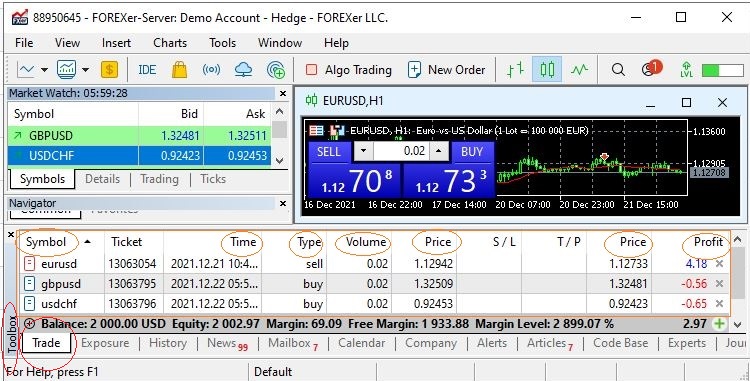Open the Market shopping bag icon

tap(179, 70)
